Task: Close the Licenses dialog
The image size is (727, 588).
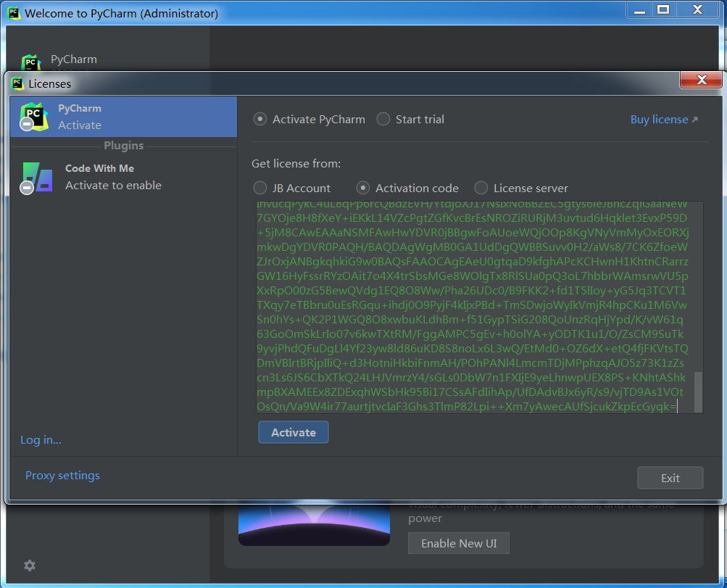Action: coord(701,80)
